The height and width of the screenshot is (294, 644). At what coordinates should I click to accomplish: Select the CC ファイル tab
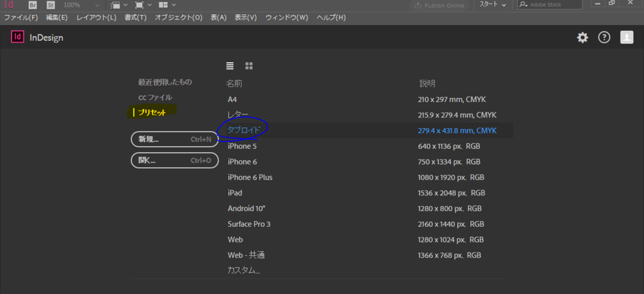coord(155,97)
